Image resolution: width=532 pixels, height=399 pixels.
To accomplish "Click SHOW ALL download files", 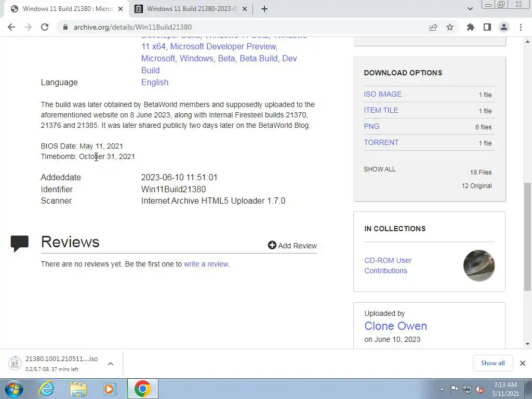I will [380, 169].
